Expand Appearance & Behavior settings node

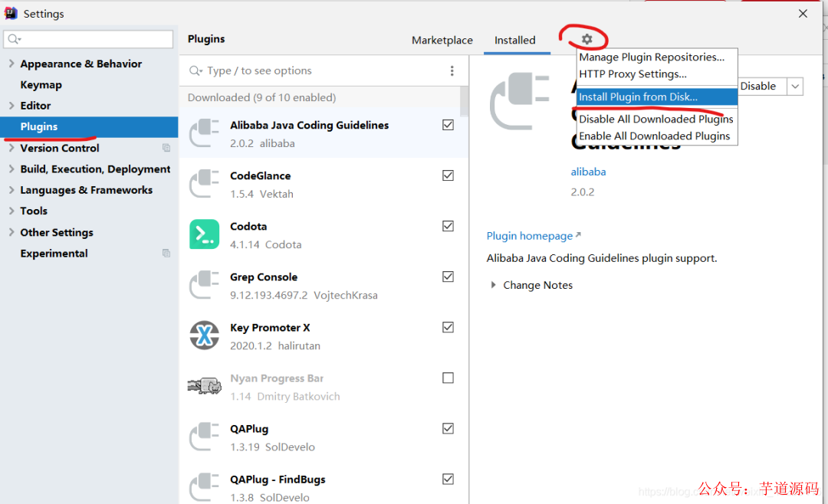[11, 64]
